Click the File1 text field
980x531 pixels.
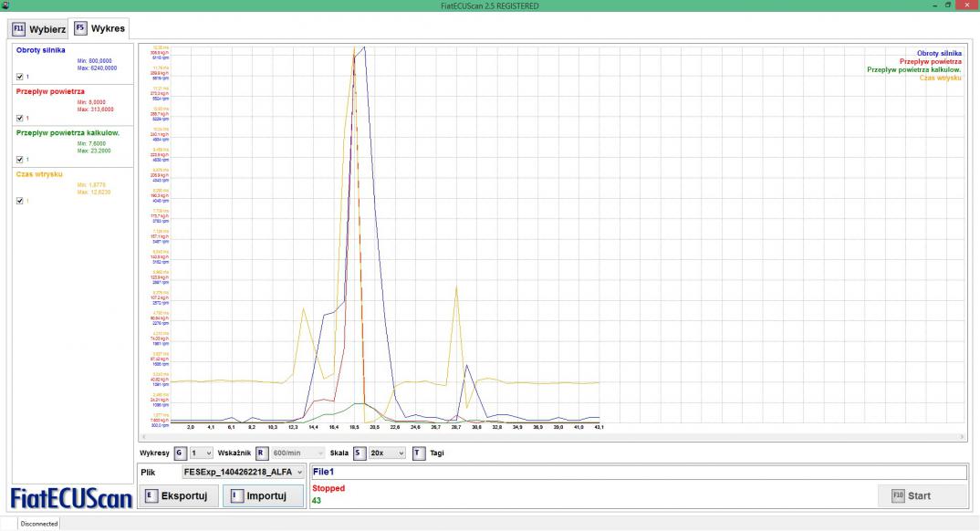(638, 472)
